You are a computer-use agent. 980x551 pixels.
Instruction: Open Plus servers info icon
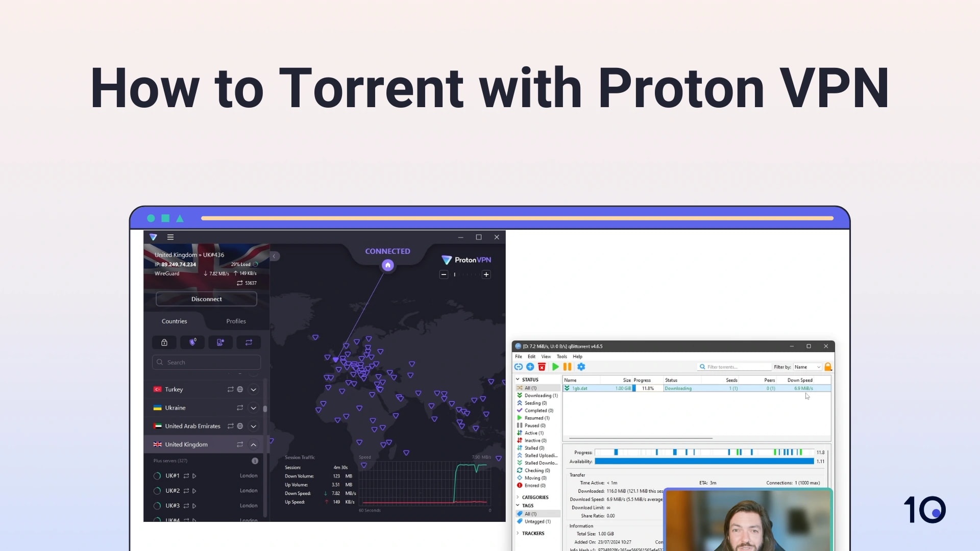255,461
